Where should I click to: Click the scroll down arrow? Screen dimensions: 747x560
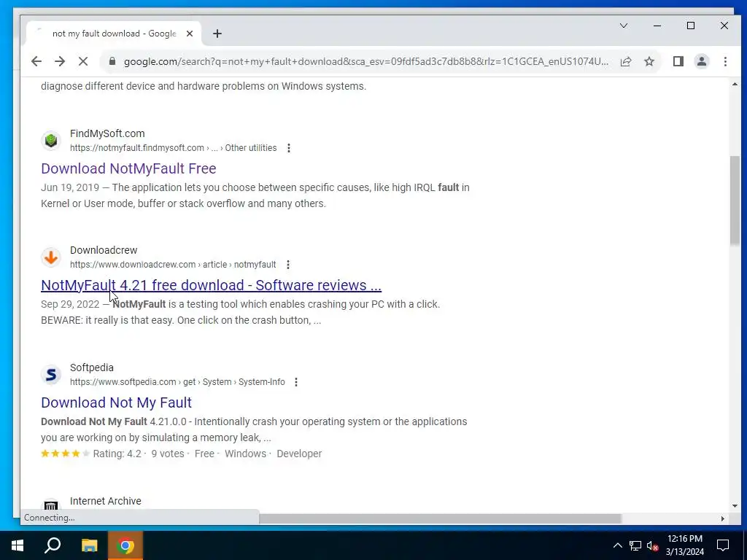(x=735, y=506)
